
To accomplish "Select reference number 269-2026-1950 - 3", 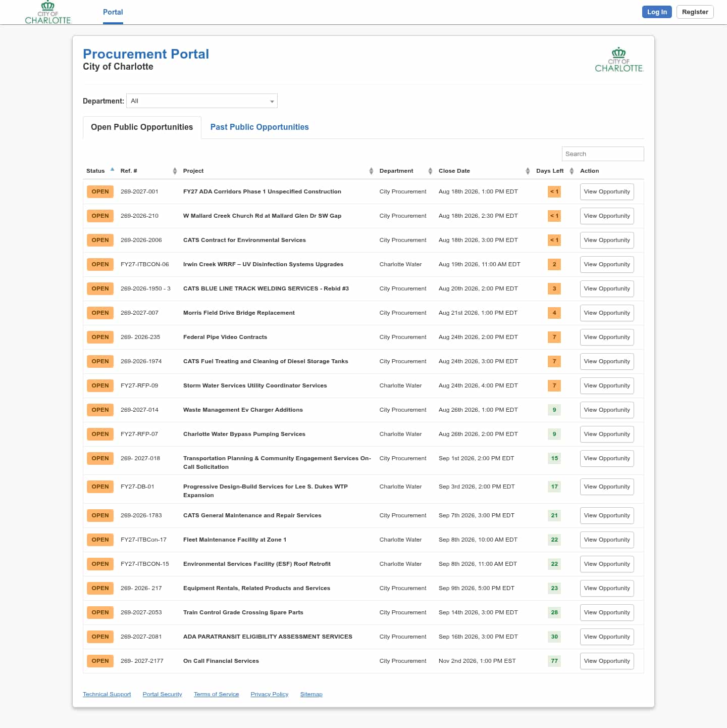I will 145,288.
